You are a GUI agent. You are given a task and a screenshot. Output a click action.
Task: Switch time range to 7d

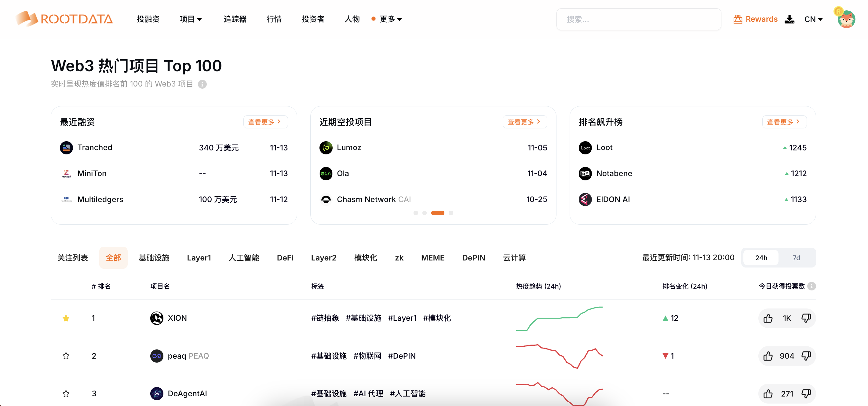tap(796, 258)
